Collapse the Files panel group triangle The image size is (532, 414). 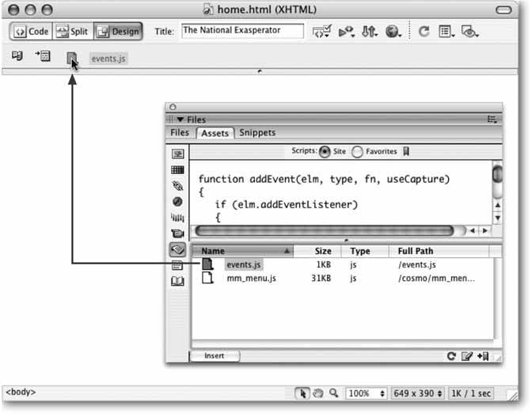click(180, 120)
